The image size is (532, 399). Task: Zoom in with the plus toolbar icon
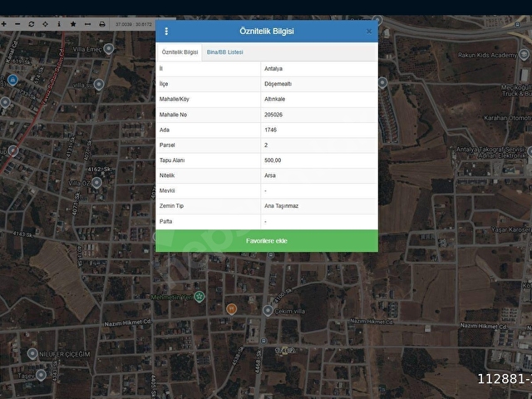(x=3, y=24)
